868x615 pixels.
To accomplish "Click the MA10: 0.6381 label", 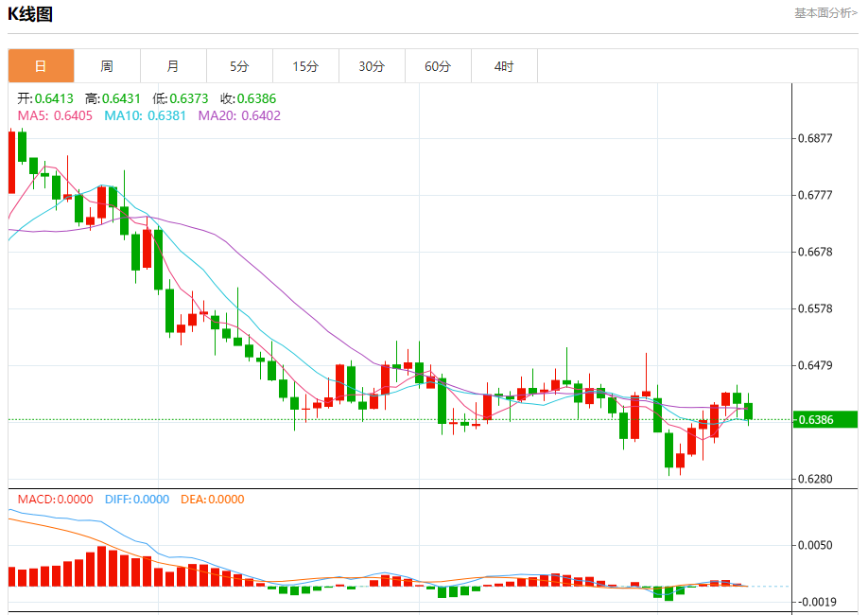I will (145, 115).
